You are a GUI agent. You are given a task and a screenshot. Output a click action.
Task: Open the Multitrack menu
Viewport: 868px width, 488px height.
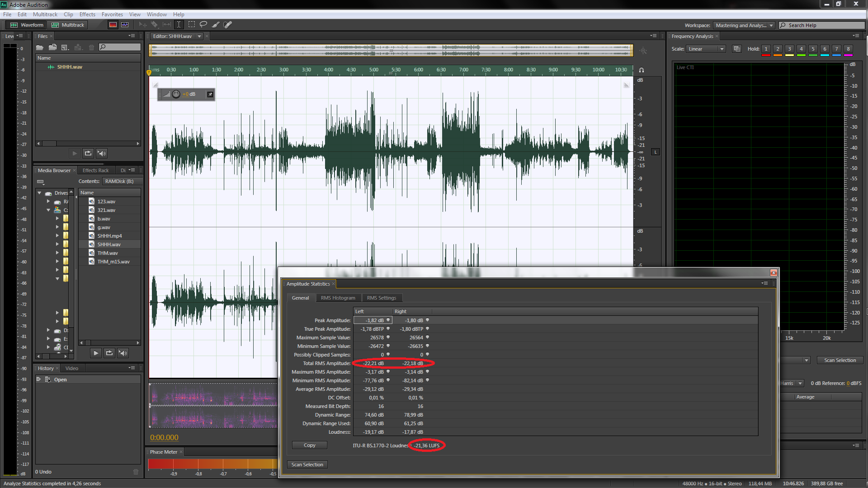tap(45, 14)
